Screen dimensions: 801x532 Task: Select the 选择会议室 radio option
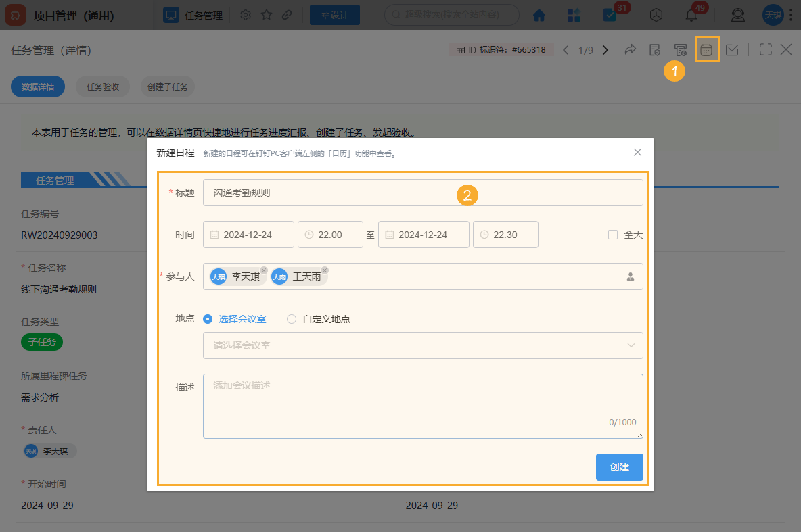coord(208,319)
